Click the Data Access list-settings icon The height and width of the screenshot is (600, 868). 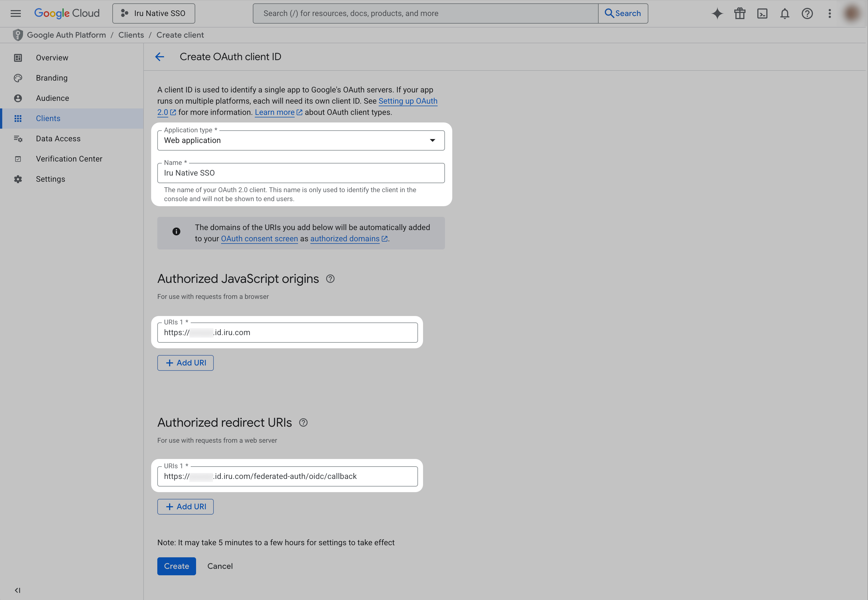(18, 139)
